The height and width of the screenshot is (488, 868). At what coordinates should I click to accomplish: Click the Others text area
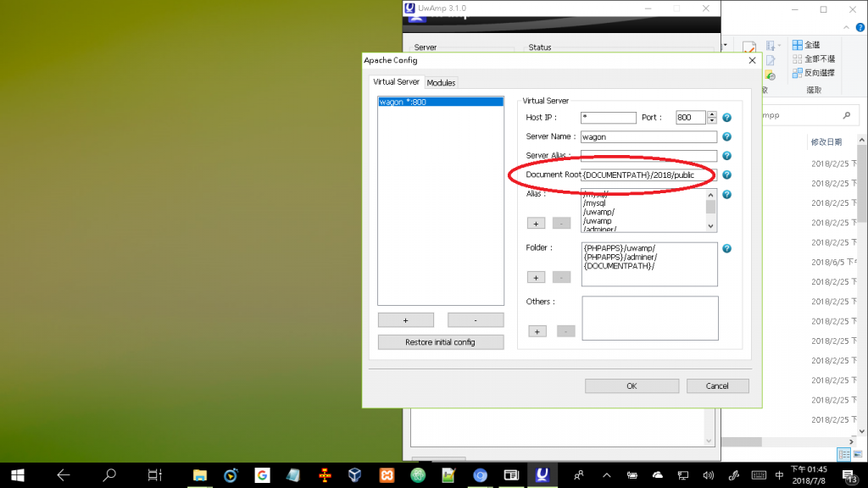650,319
